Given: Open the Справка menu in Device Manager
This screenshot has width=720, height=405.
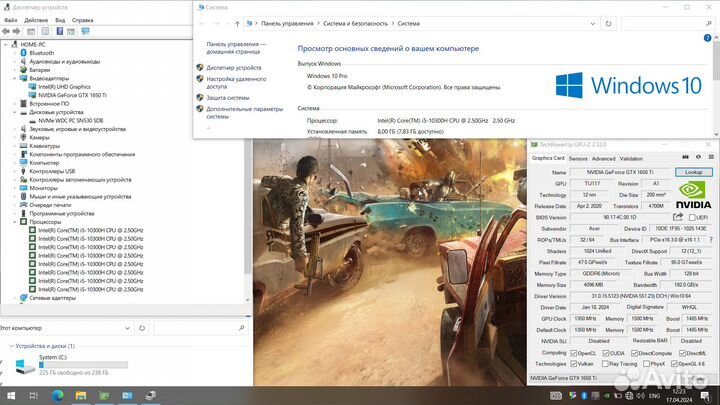Looking at the screenshot, I should pos(83,20).
